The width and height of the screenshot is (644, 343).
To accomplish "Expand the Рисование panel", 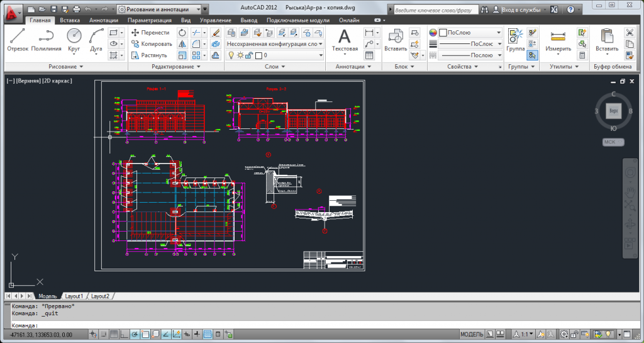I will [65, 67].
